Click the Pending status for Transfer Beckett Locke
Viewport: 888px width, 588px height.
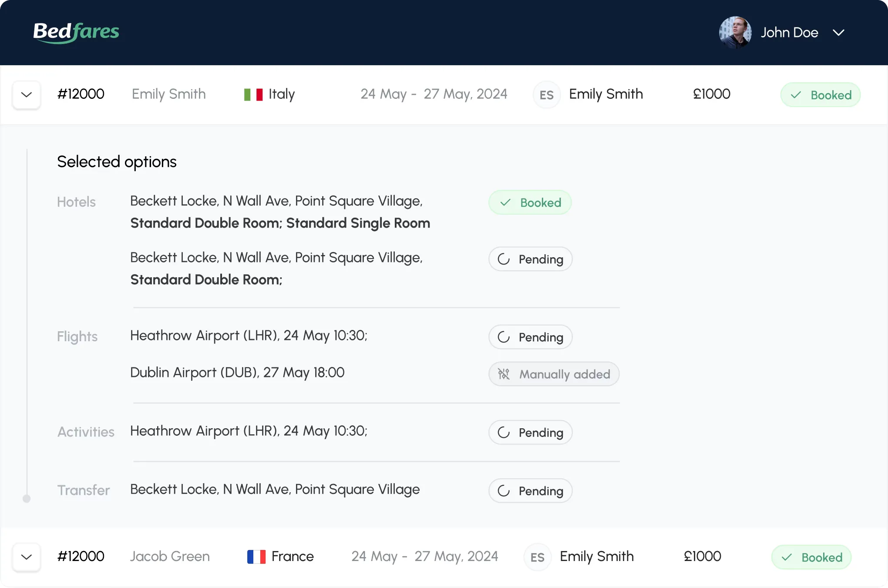click(x=530, y=491)
